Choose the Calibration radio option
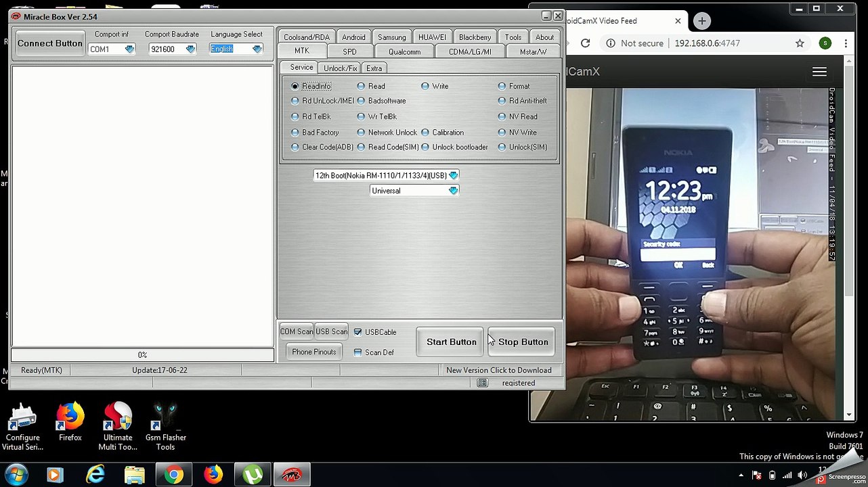Image resolution: width=868 pixels, height=487 pixels. coord(425,133)
